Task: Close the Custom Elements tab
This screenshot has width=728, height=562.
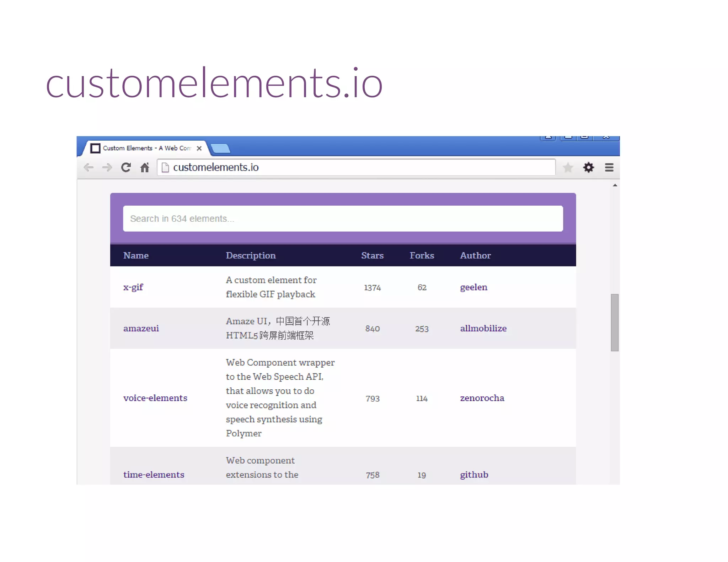Action: coord(199,148)
